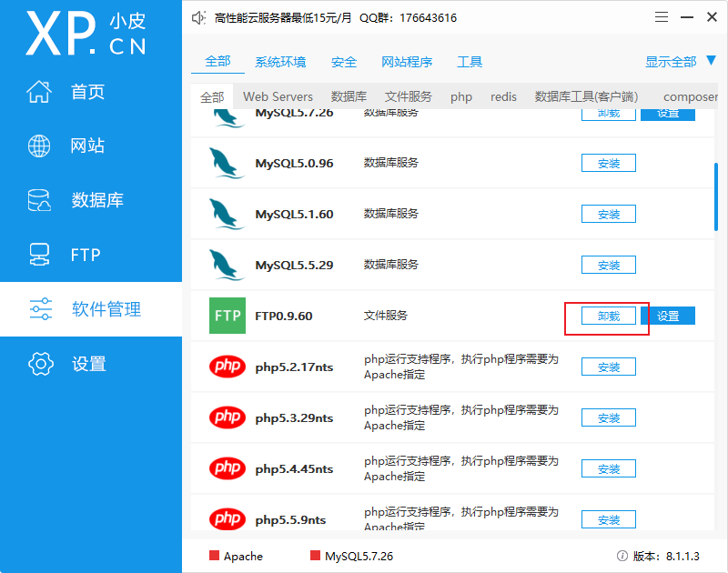Click the MySQL5.5.29 name text
This screenshot has width=728, height=573.
click(294, 265)
